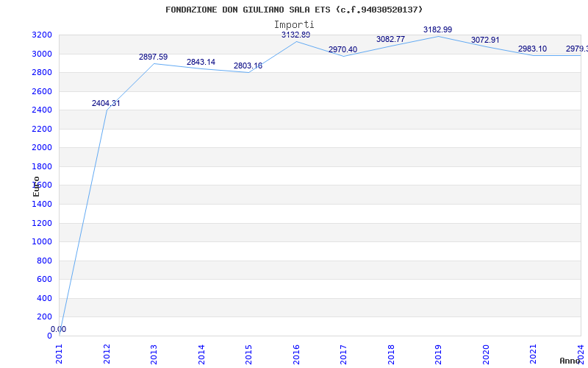Click the 600 y-axis tick label

click(x=44, y=280)
